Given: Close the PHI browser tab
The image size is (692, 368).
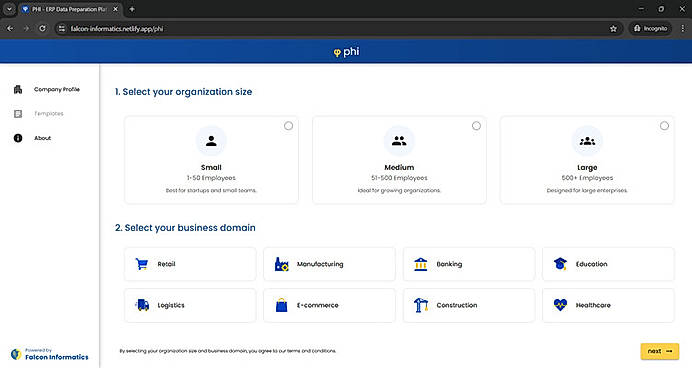Looking at the screenshot, I should coord(116,9).
